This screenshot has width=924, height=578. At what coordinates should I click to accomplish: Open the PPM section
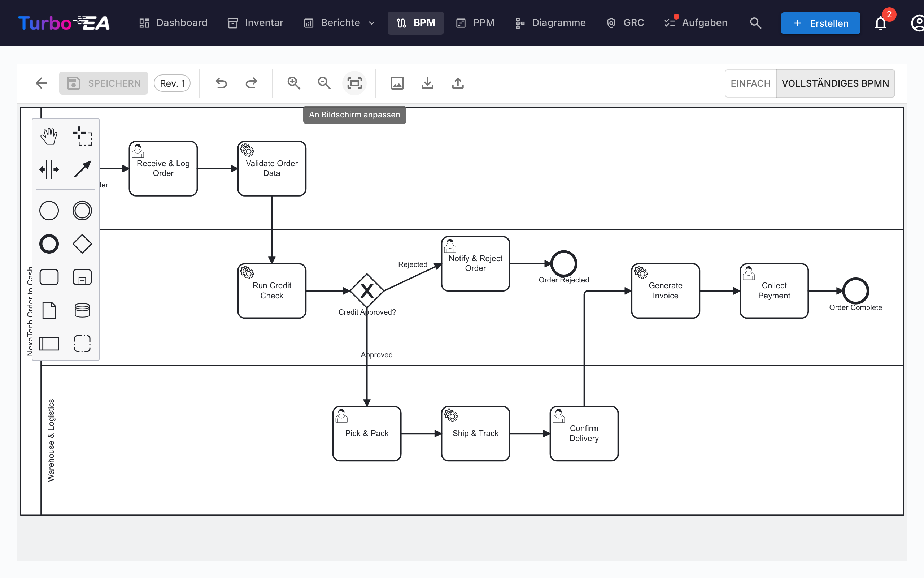click(475, 23)
